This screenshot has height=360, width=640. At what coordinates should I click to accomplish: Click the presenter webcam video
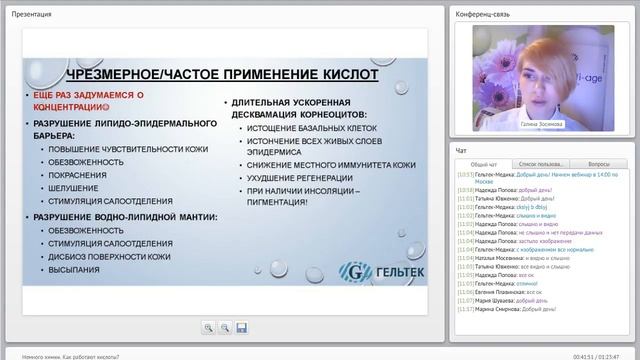tap(543, 78)
